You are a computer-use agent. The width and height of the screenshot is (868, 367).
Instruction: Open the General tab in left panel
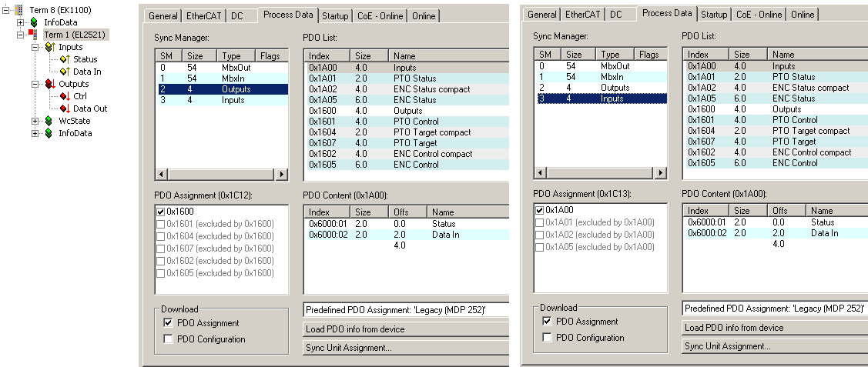pos(163,16)
